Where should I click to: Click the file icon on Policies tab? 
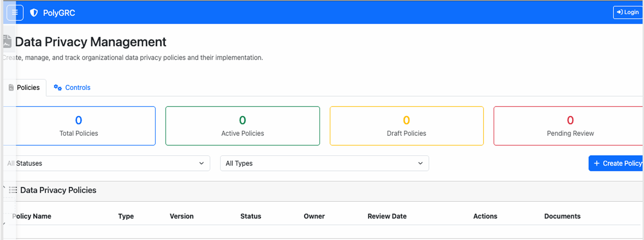[x=11, y=88]
